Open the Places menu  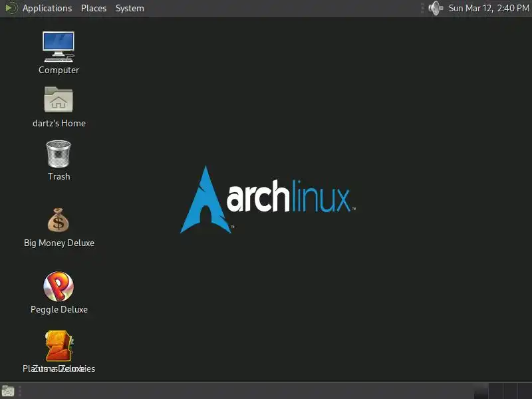pyautogui.click(x=94, y=8)
